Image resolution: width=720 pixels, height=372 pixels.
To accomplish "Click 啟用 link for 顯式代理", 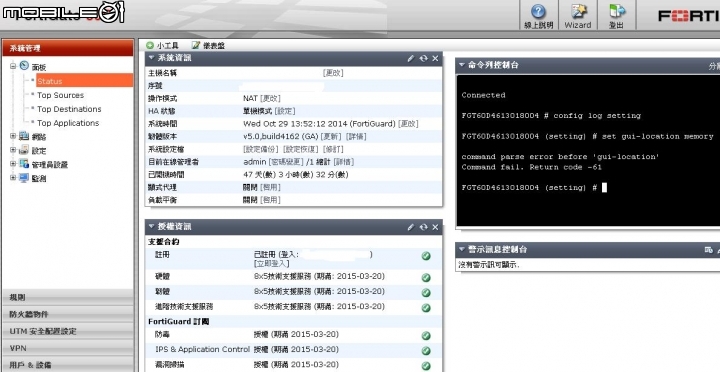I will [270, 187].
